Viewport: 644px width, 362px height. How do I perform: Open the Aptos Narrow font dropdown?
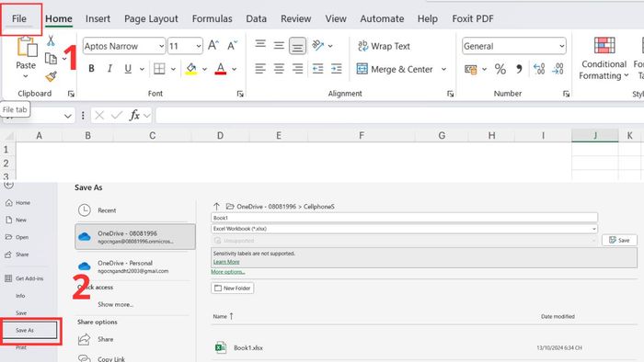[161, 46]
